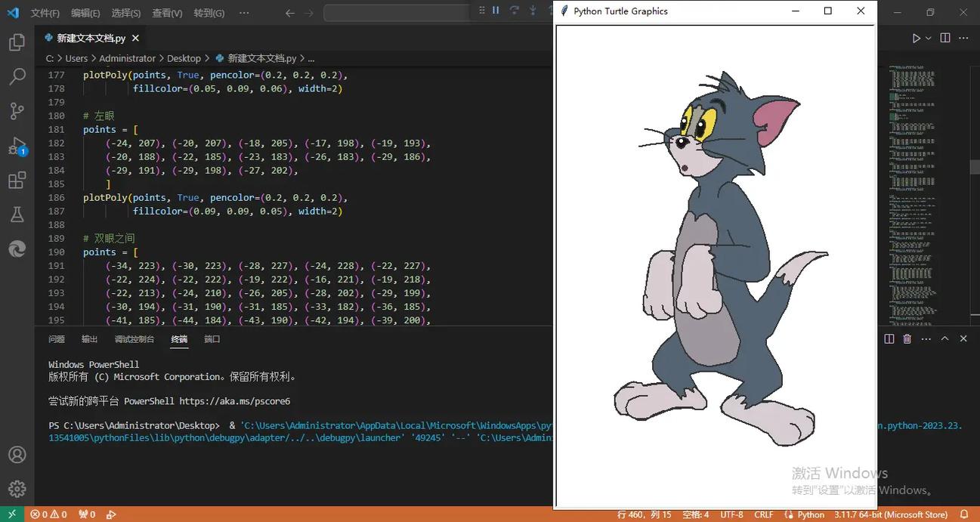Change line ending CRLF

(x=764, y=514)
